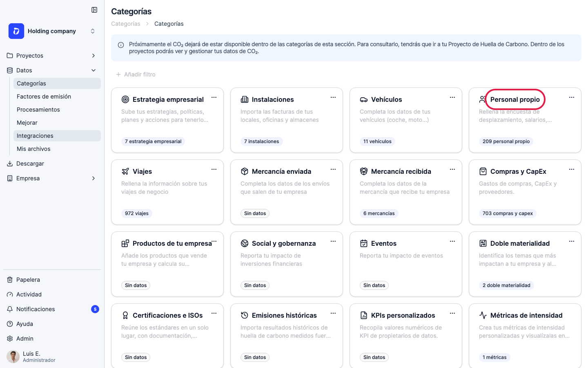Click the 1 métricas badge
Viewport: 588px width, 368px height.
click(494, 357)
